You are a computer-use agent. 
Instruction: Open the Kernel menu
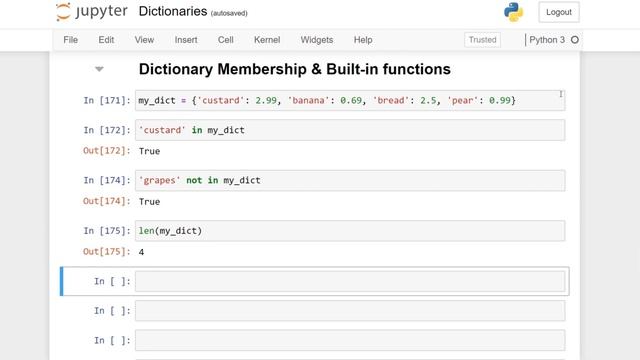coord(267,40)
